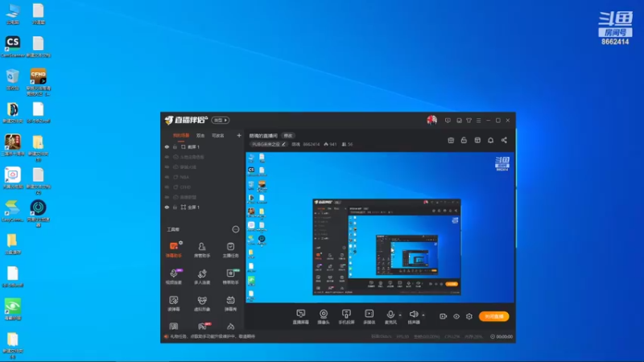Show hidden source row just above 全屏 1

point(167,197)
